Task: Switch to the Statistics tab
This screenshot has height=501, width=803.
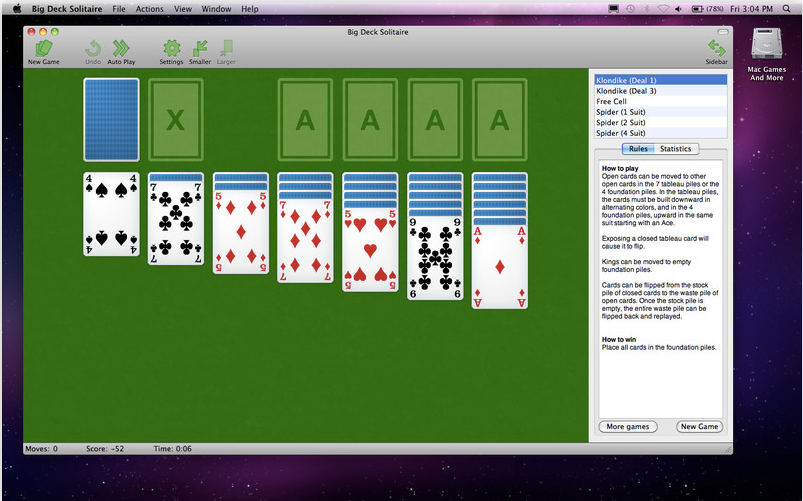Action: pyautogui.click(x=675, y=149)
